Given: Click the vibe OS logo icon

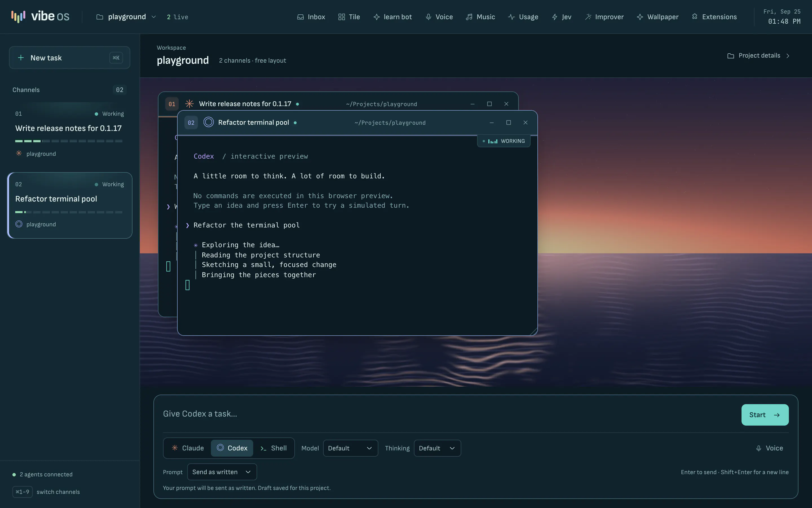Looking at the screenshot, I should (18, 16).
